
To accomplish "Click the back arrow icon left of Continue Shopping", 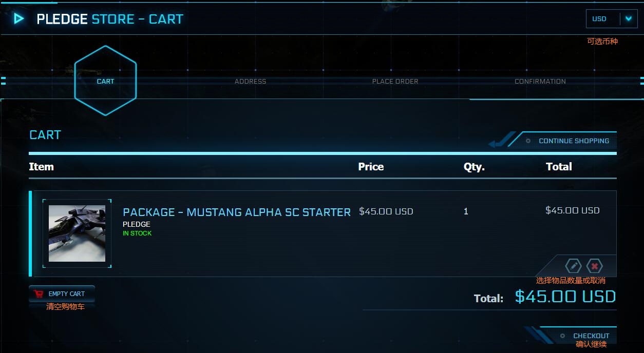I will coord(501,141).
